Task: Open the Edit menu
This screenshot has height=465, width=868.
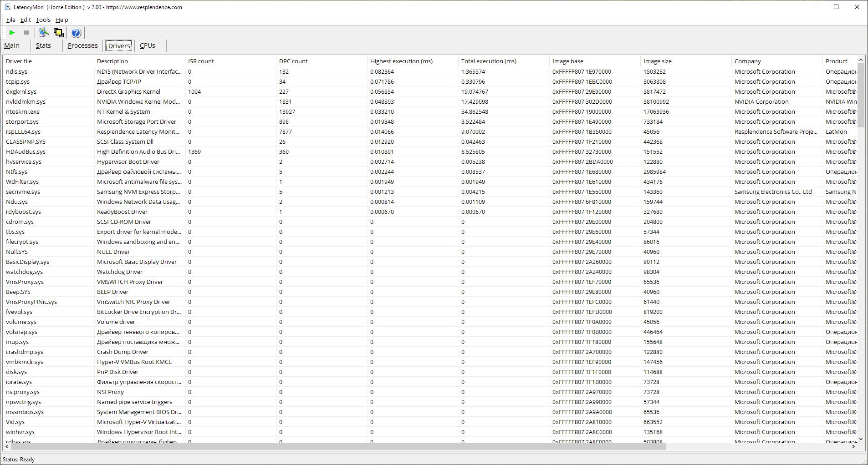Action: [x=26, y=20]
